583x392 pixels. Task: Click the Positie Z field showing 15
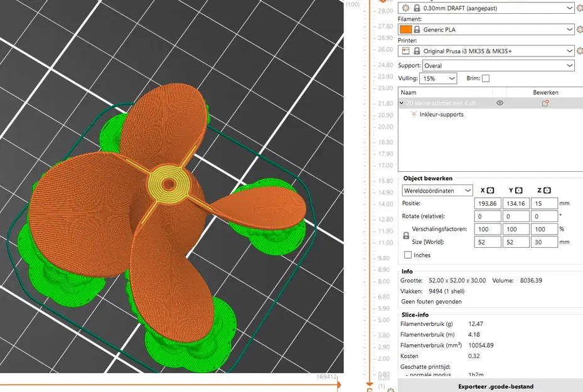[544, 203]
